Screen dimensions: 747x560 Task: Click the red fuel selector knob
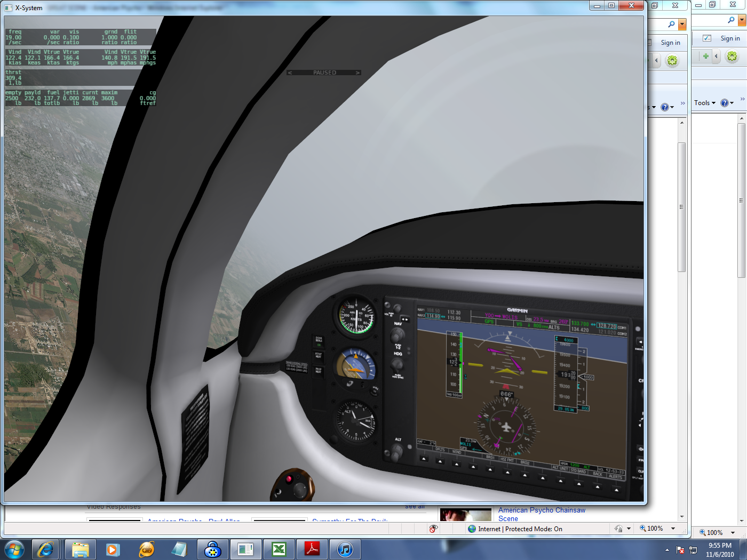tap(289, 478)
